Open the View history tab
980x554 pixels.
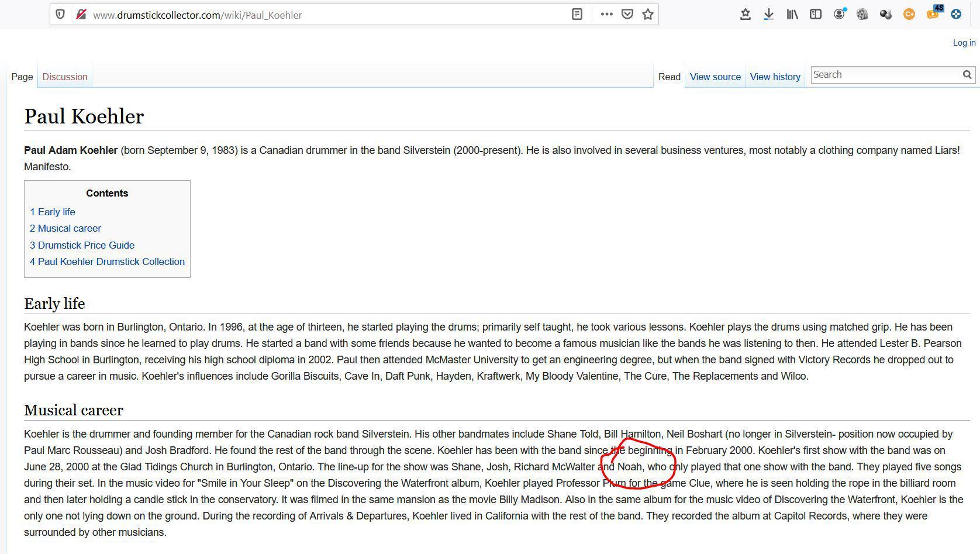(x=775, y=77)
